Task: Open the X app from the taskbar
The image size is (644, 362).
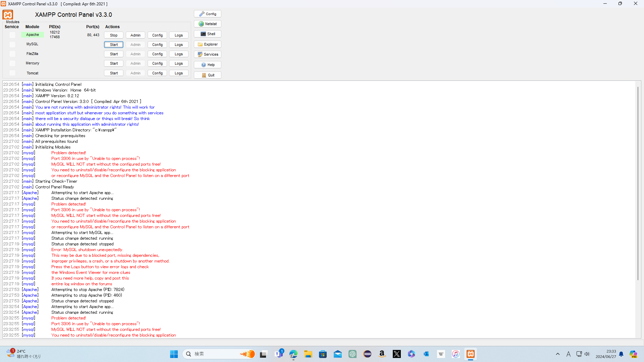Action: (397, 354)
